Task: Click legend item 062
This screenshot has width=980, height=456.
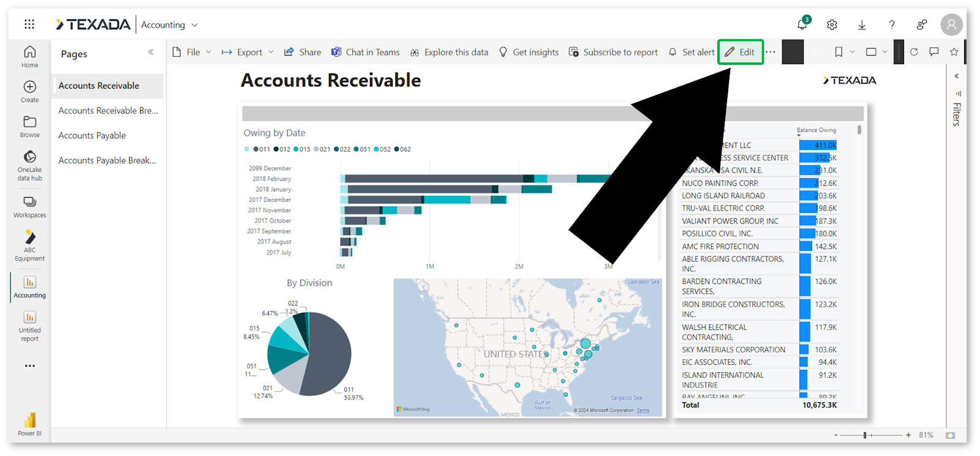Action: pyautogui.click(x=402, y=149)
